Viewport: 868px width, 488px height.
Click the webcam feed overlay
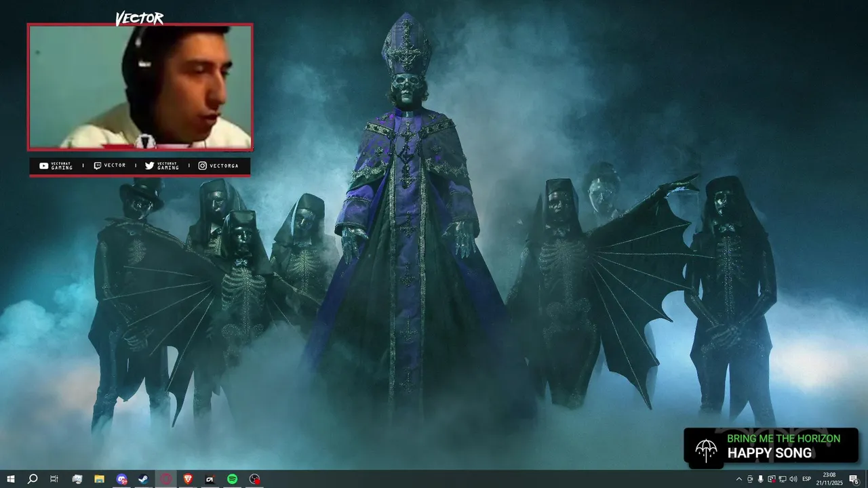click(140, 87)
